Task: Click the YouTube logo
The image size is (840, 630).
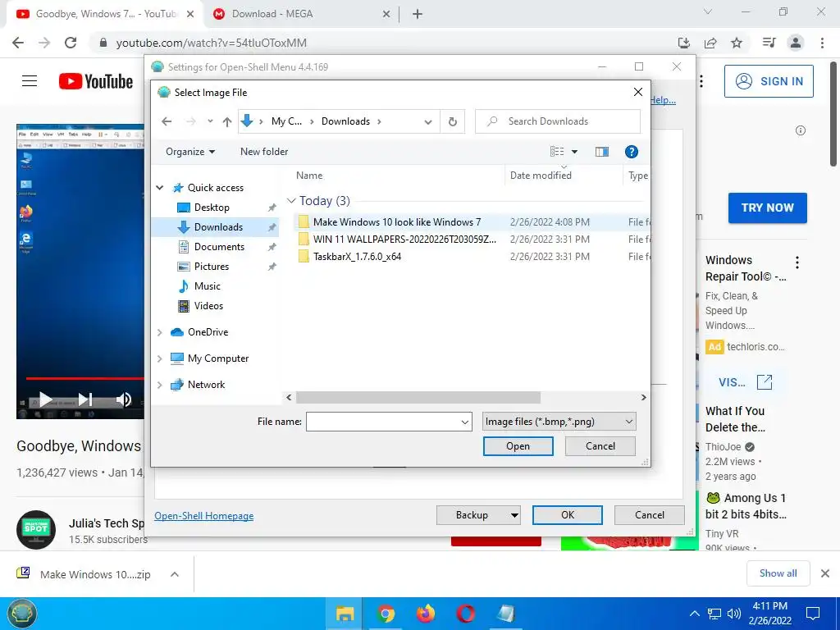Action: tap(96, 81)
